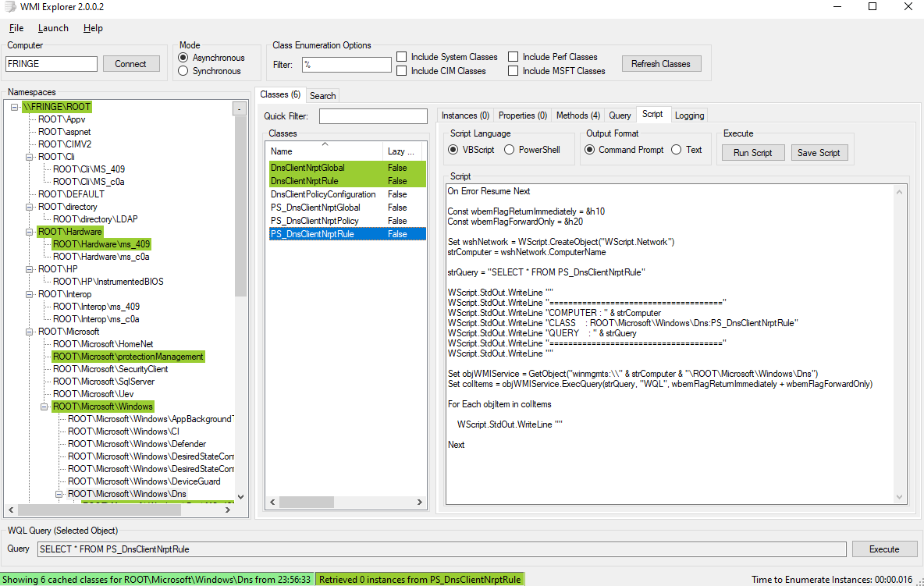Image resolution: width=924 pixels, height=586 pixels.
Task: Select ROOT\Microsoft\SqlServer namespace
Action: 104,382
